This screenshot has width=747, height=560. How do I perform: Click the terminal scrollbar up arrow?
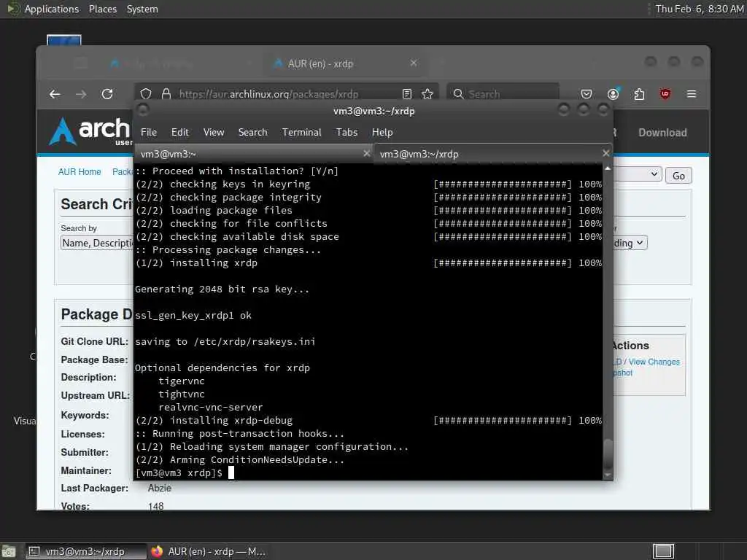(x=608, y=168)
